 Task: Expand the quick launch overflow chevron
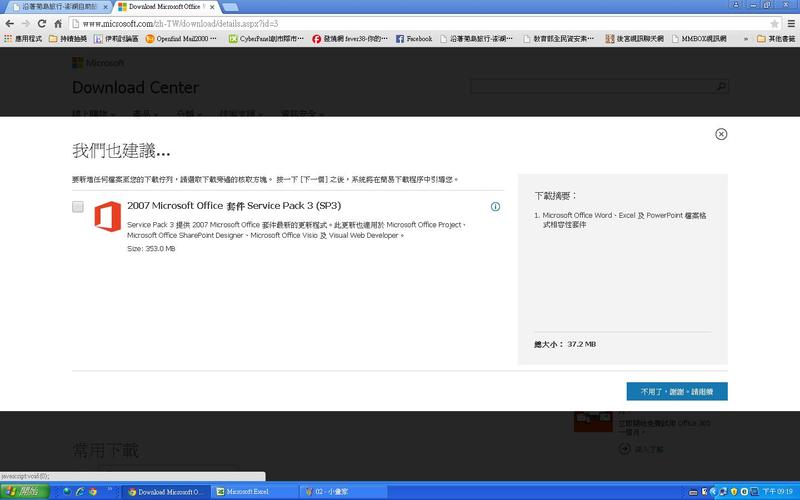pyautogui.click(x=110, y=490)
